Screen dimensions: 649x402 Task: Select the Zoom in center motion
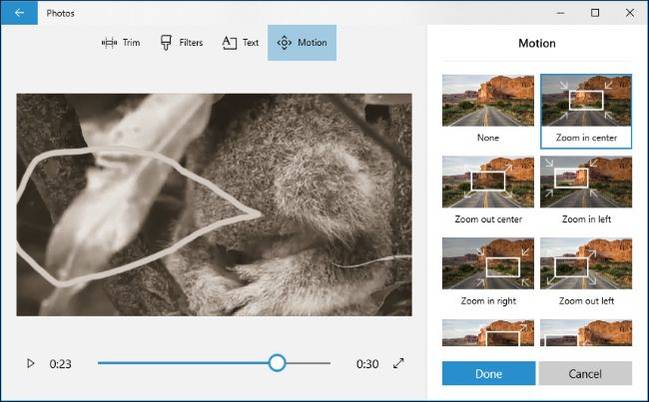click(586, 111)
